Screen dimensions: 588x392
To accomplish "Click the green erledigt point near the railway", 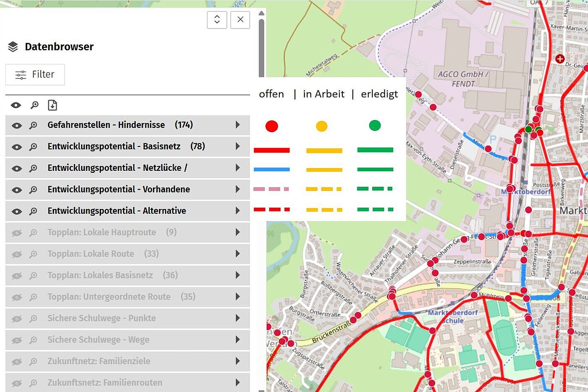I will tap(528, 129).
